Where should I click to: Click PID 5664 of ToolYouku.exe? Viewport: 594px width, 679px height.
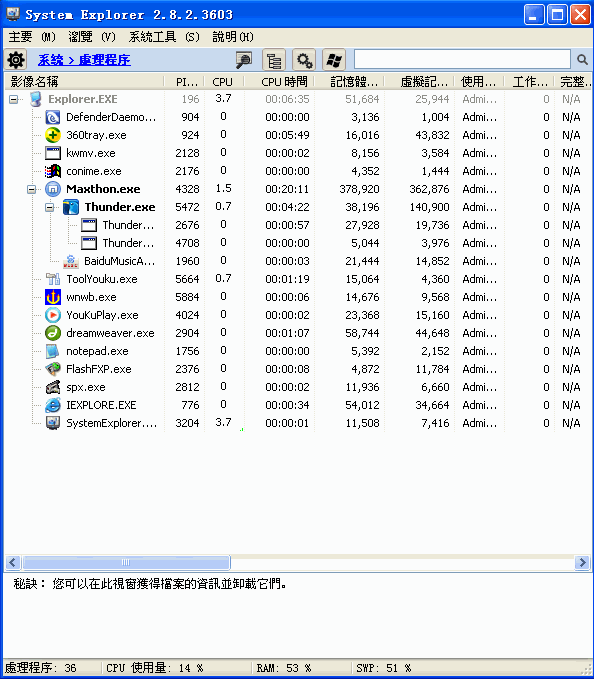[x=187, y=279]
